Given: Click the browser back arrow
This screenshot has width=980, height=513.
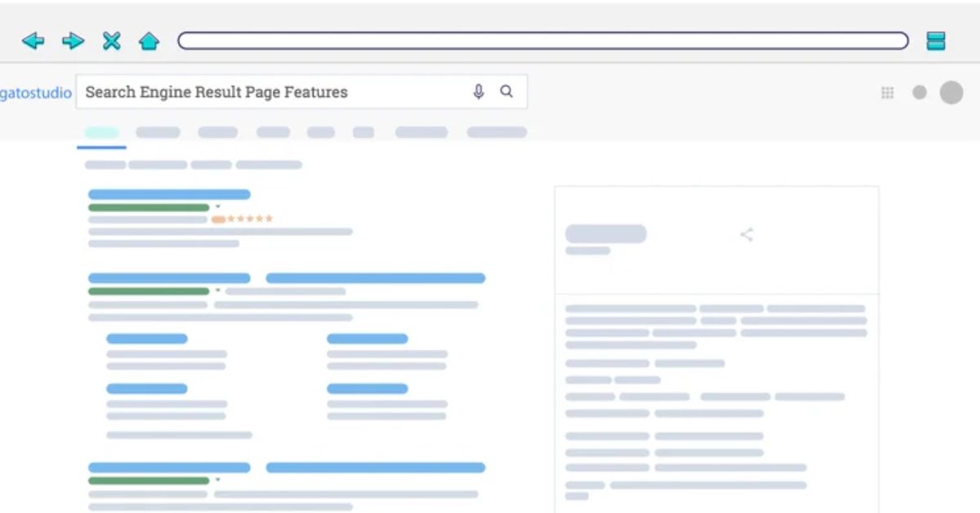Looking at the screenshot, I should (33, 41).
